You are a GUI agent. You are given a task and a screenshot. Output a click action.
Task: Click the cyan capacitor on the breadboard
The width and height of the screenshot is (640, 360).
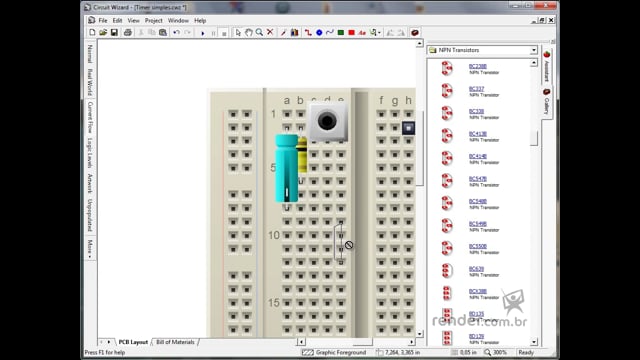click(287, 168)
